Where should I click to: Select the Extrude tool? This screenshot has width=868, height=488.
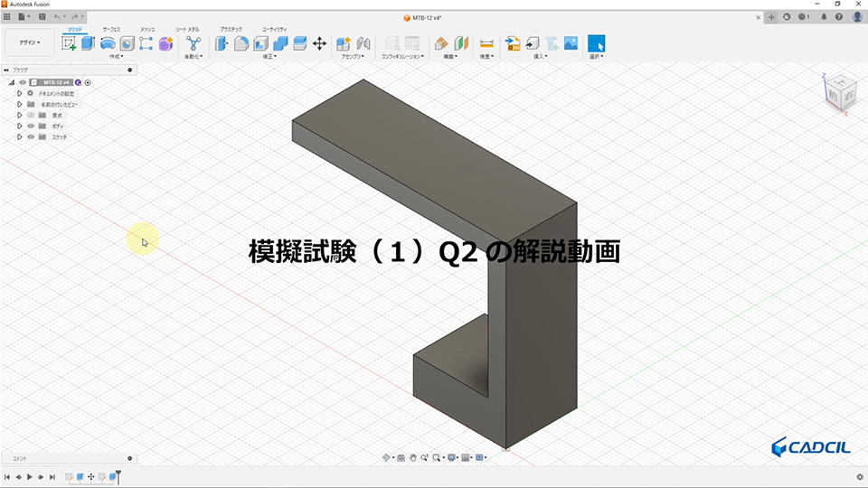click(88, 43)
